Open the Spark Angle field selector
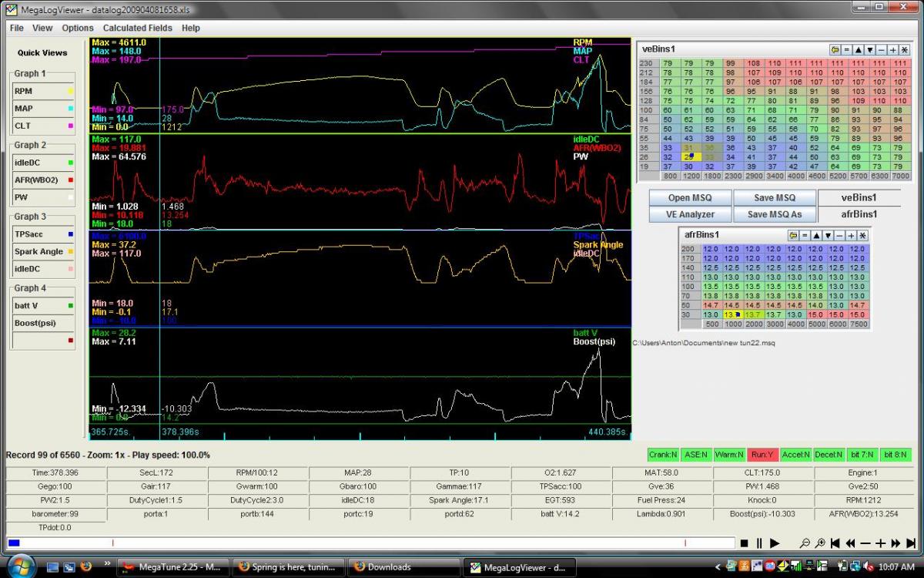Viewport: 924px width, 578px height. point(44,251)
